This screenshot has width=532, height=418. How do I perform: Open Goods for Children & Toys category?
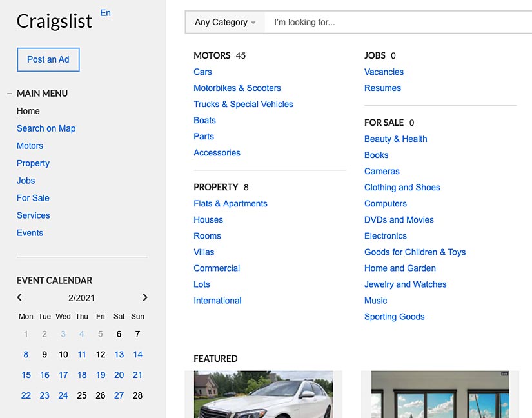(415, 252)
